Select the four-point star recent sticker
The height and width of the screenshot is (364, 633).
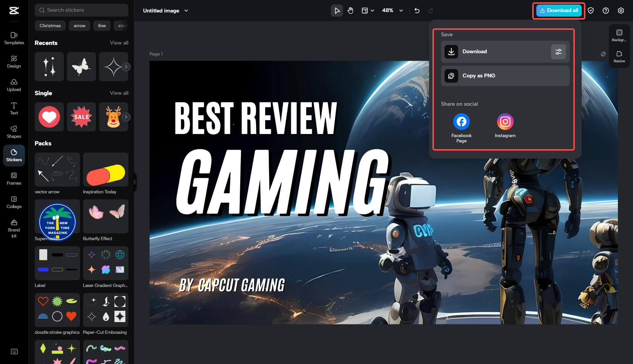(x=113, y=67)
